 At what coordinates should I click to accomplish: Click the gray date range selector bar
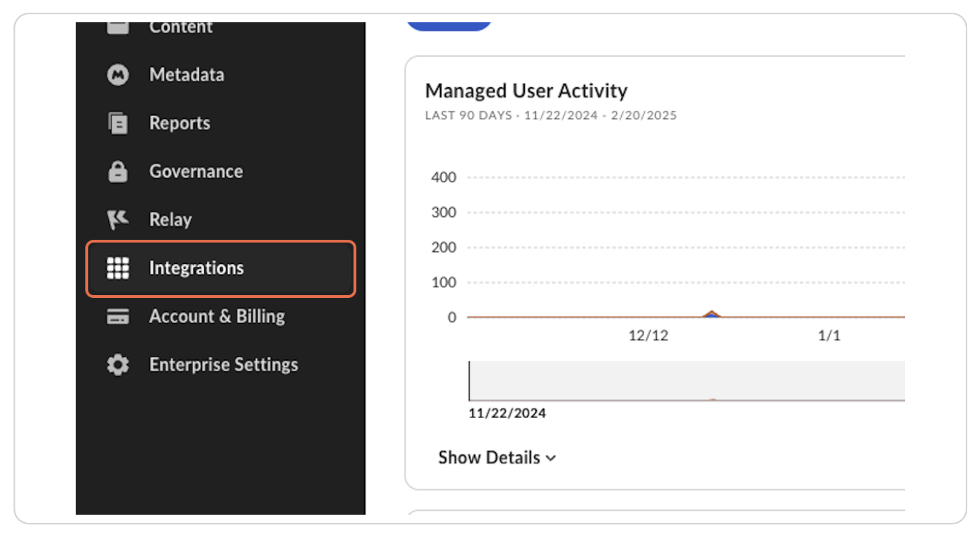click(x=686, y=380)
